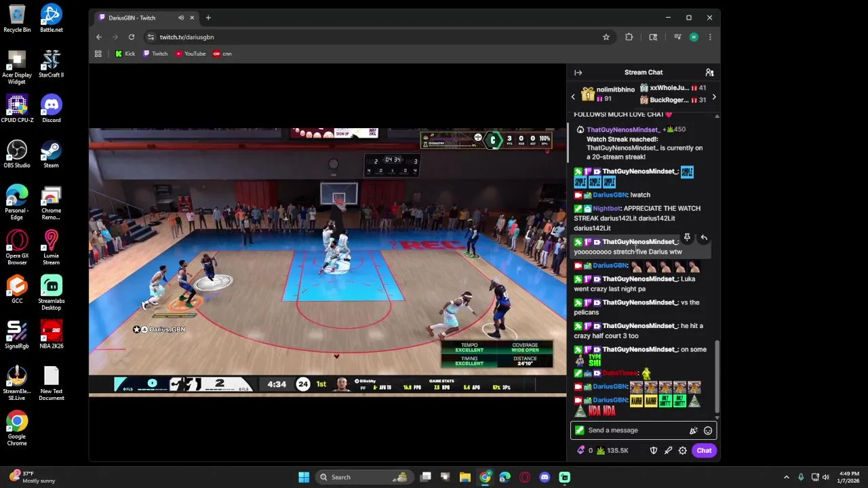
Task: Click the chat scrollbar thumb
Action: (x=717, y=376)
